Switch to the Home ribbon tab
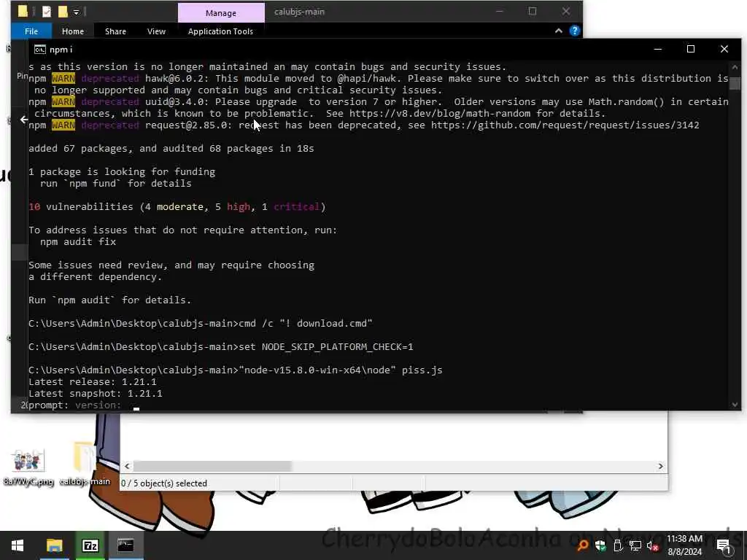The image size is (747, 560). (73, 31)
